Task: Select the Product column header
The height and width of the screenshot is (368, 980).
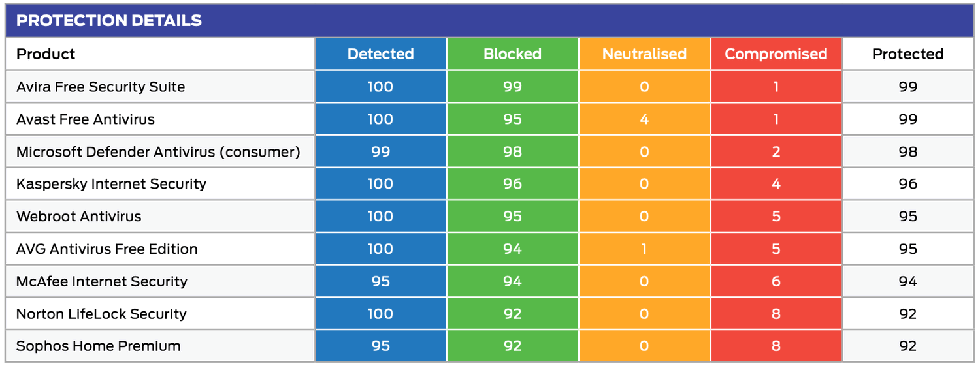Action: (x=46, y=54)
